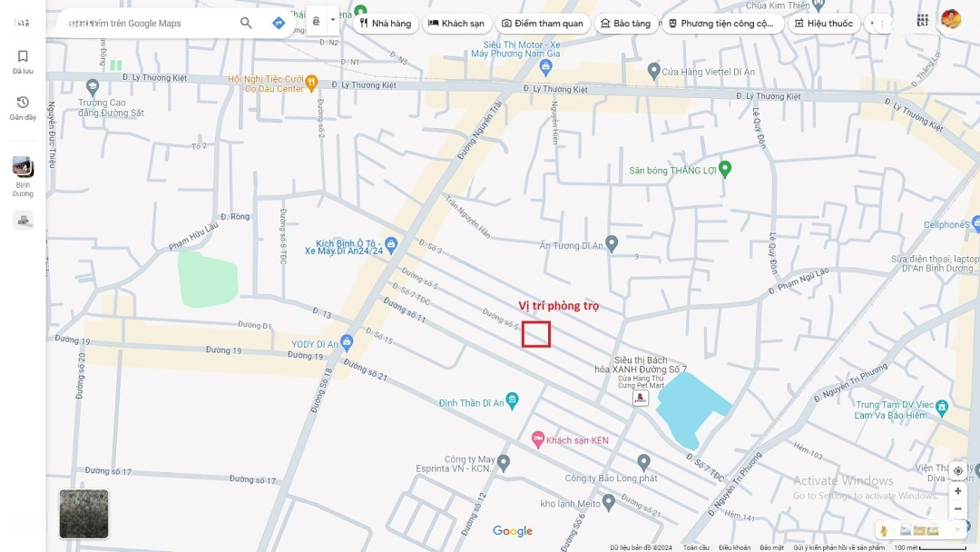This screenshot has height=552, width=980.
Task: Open the Google account profile picture
Action: pos(950,20)
